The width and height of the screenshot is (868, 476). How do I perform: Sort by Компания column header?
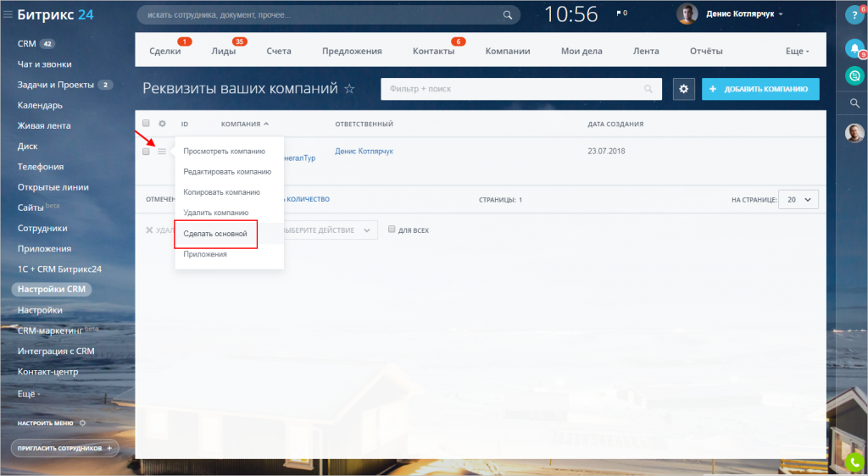[x=245, y=124]
